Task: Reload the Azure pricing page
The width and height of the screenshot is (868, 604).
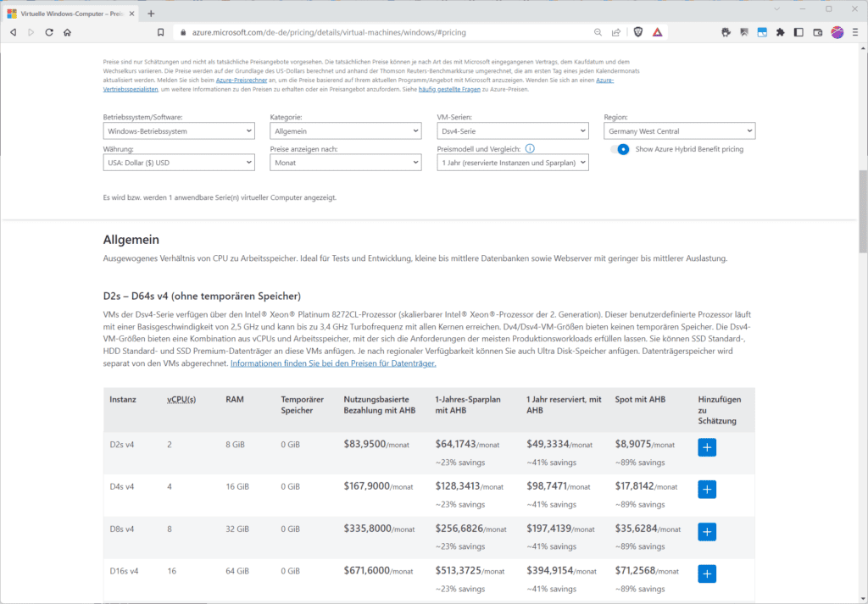Action: [x=49, y=33]
